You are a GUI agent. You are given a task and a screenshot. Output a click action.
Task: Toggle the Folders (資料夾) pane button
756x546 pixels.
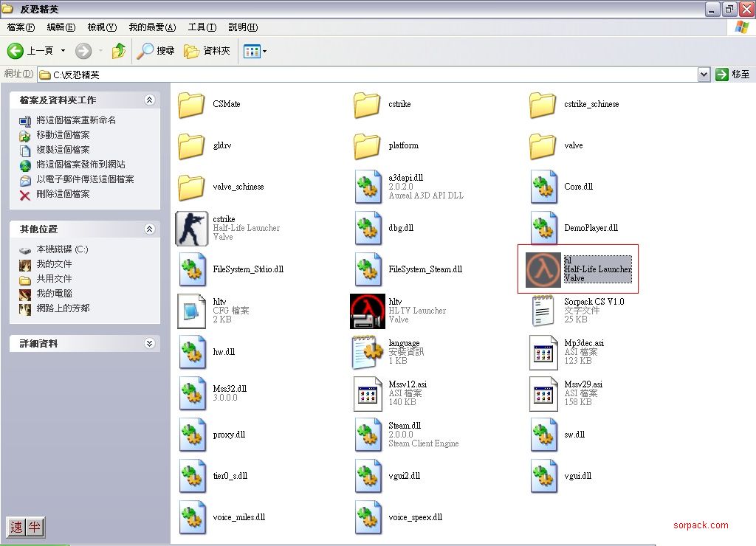[x=207, y=51]
